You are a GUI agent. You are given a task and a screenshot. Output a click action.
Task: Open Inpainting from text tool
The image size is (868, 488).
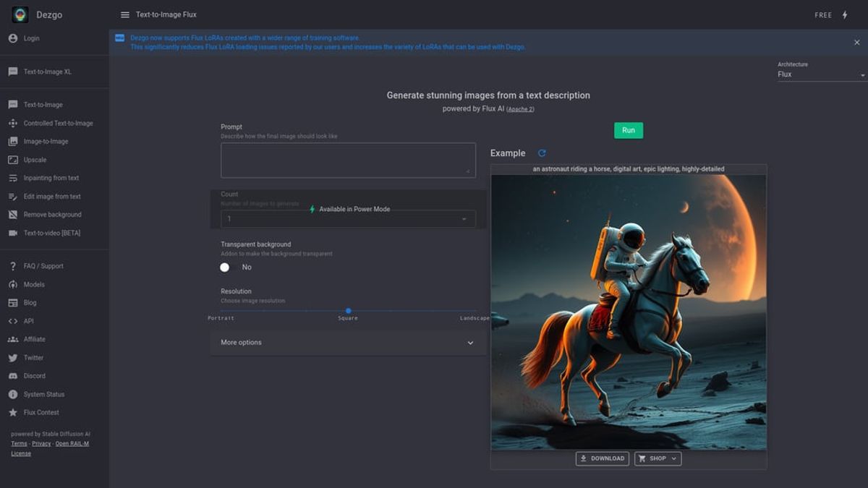click(x=51, y=178)
